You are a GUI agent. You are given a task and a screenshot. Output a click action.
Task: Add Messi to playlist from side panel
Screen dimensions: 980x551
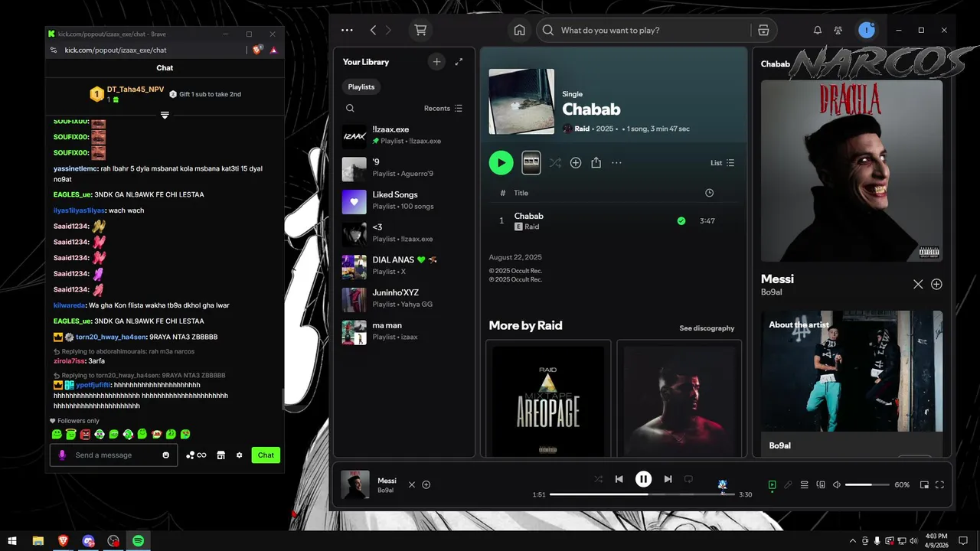pyautogui.click(x=936, y=284)
